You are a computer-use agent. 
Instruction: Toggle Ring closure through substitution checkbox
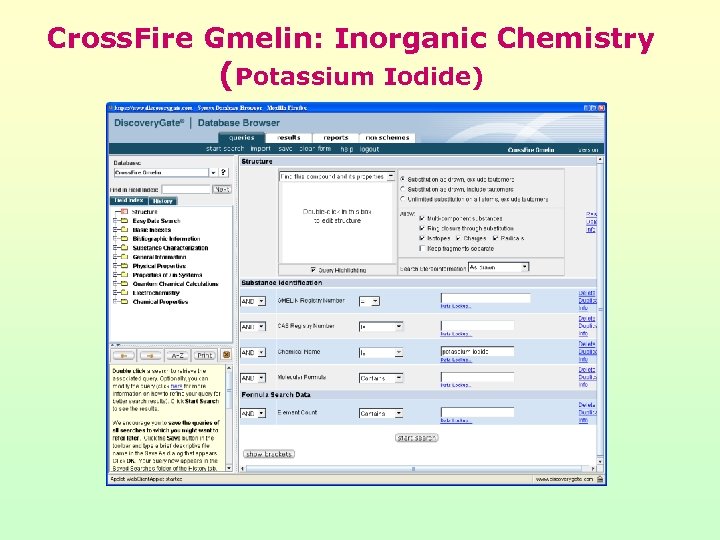(x=422, y=228)
